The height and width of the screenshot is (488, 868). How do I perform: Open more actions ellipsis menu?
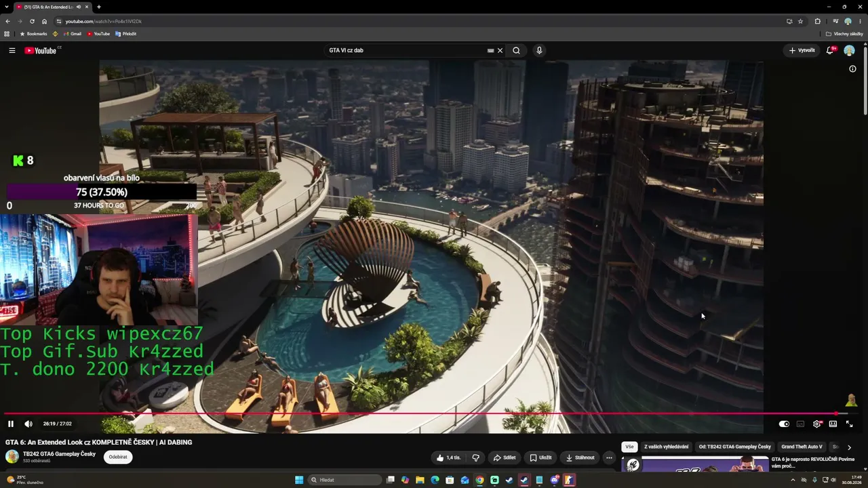609,457
